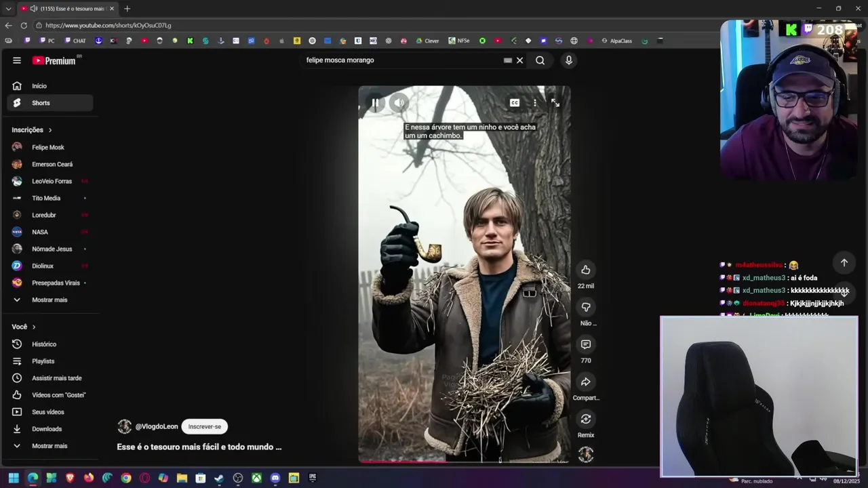The width and height of the screenshot is (868, 488).
Task: Open Steam from the taskbar
Action: click(219, 478)
